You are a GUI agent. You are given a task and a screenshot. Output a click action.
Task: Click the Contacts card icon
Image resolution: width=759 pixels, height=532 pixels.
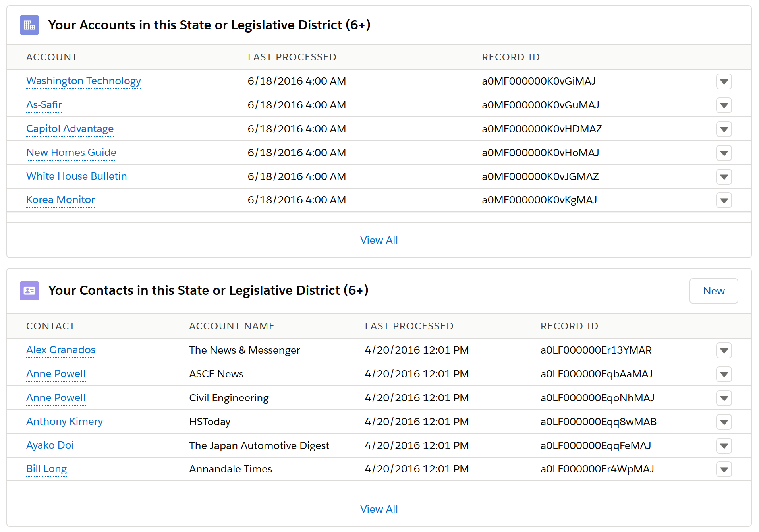click(29, 290)
